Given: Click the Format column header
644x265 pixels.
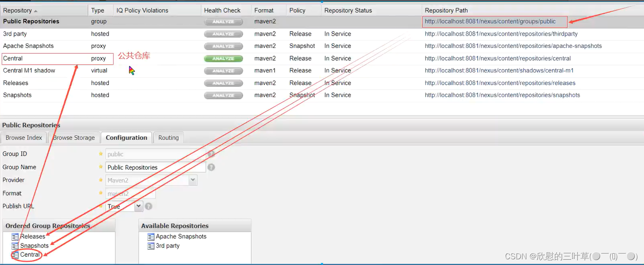Looking at the screenshot, I should click(268, 10).
